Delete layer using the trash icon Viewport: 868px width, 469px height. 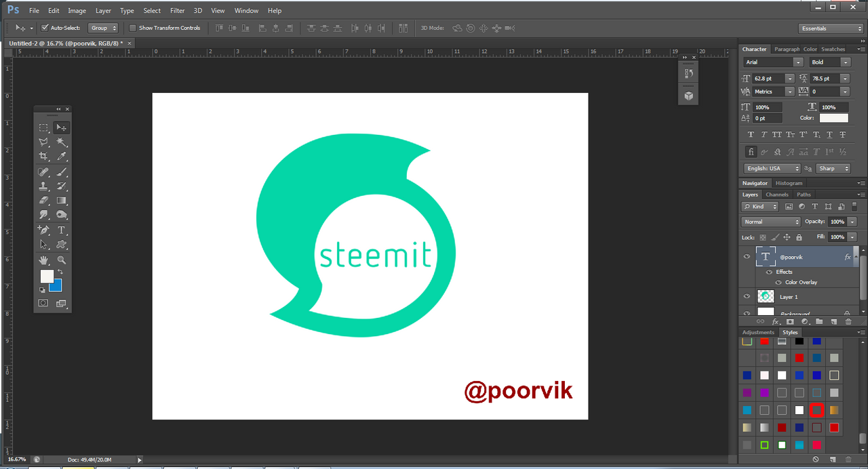point(848,321)
